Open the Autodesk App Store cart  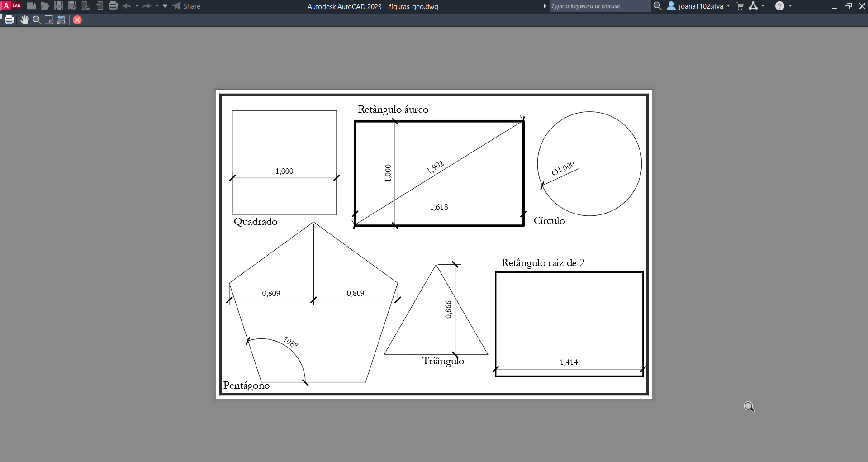click(740, 6)
